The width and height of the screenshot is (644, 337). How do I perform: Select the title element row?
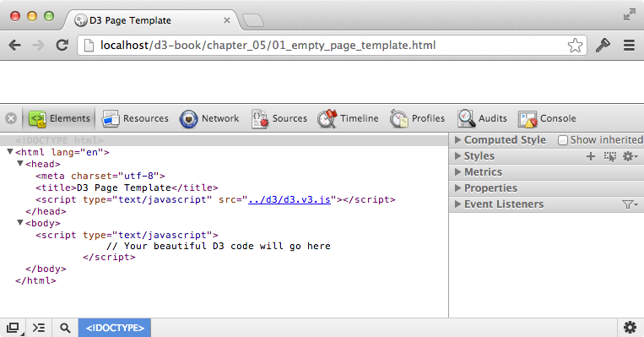[x=127, y=188]
